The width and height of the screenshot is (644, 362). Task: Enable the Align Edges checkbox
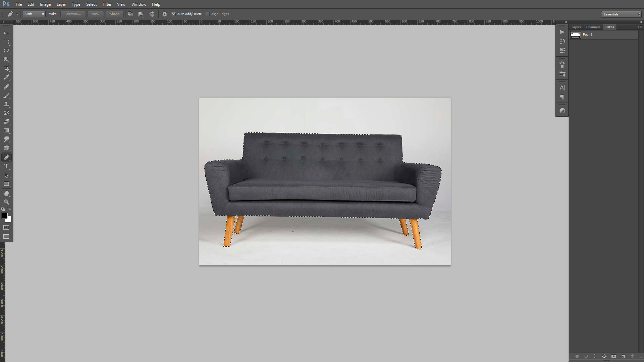point(207,14)
